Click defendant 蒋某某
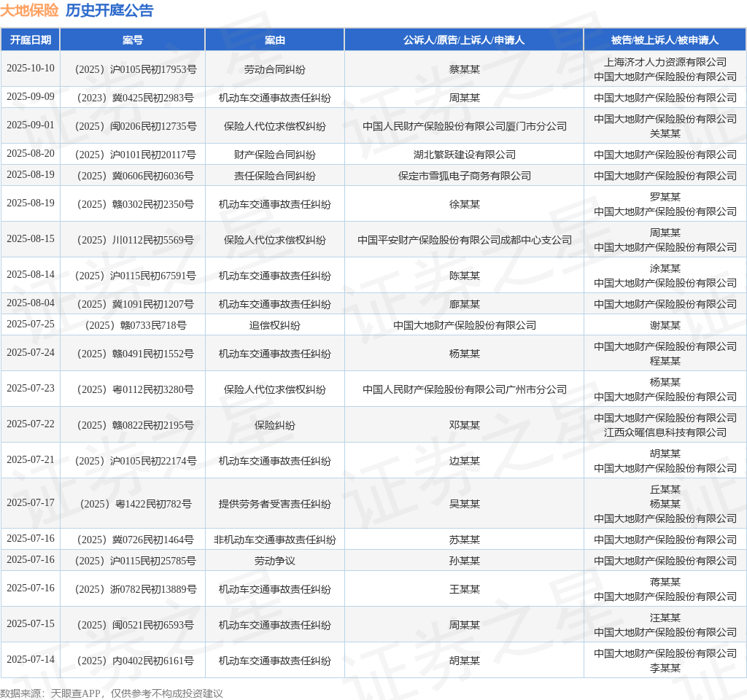Screen dimensions: 747x700 [x=665, y=583]
